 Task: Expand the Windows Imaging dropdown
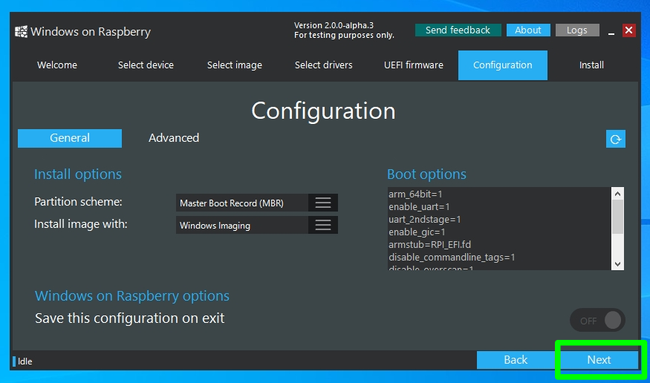(257, 225)
